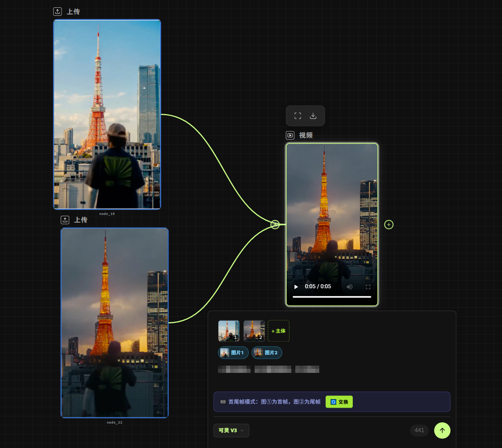Viewport: 502px width, 448px height.
Task: Click the 图片1 tag chip
Action: (x=233, y=353)
